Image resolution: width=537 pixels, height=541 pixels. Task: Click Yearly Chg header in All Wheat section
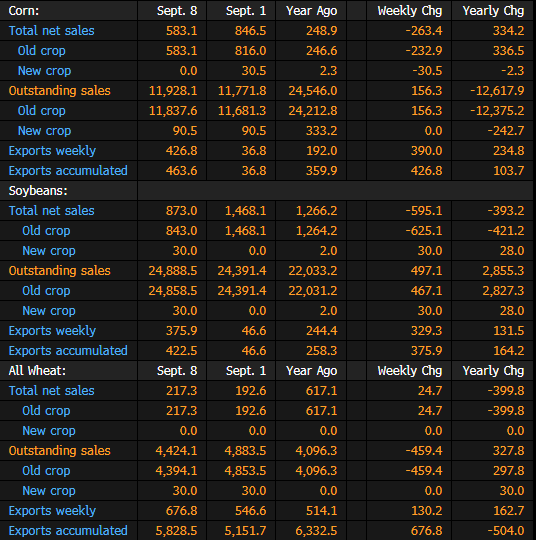pyautogui.click(x=493, y=371)
